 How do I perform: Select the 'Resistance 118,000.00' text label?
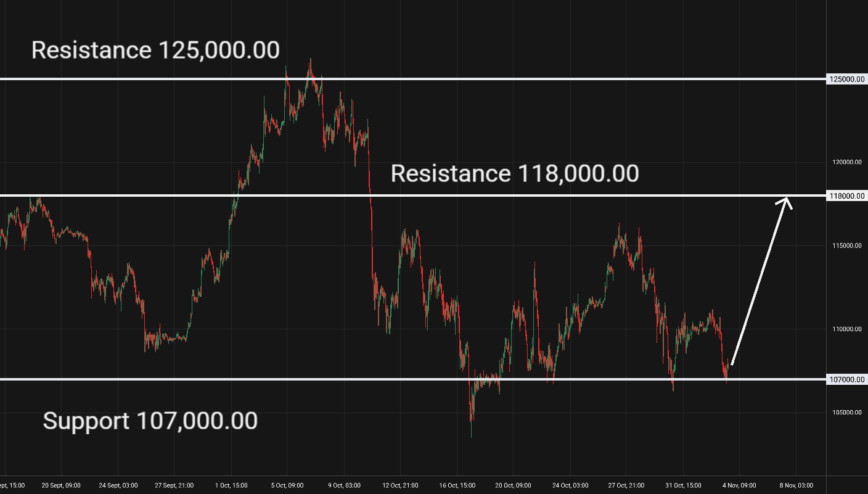(515, 174)
